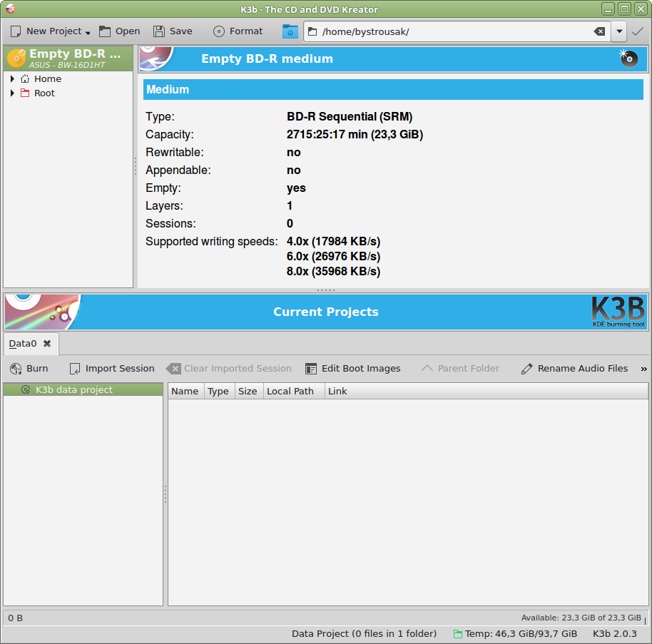Open the New Project menu

(51, 31)
